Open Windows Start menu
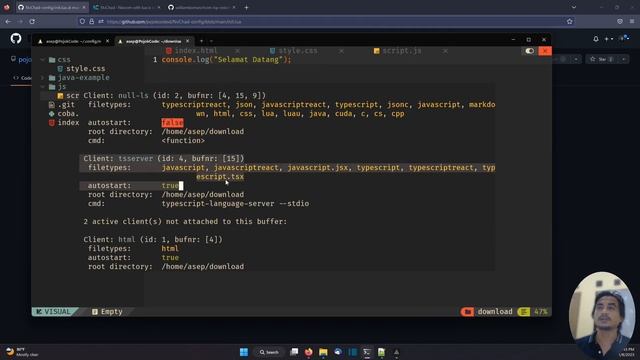The image size is (640, 360). pos(244,352)
